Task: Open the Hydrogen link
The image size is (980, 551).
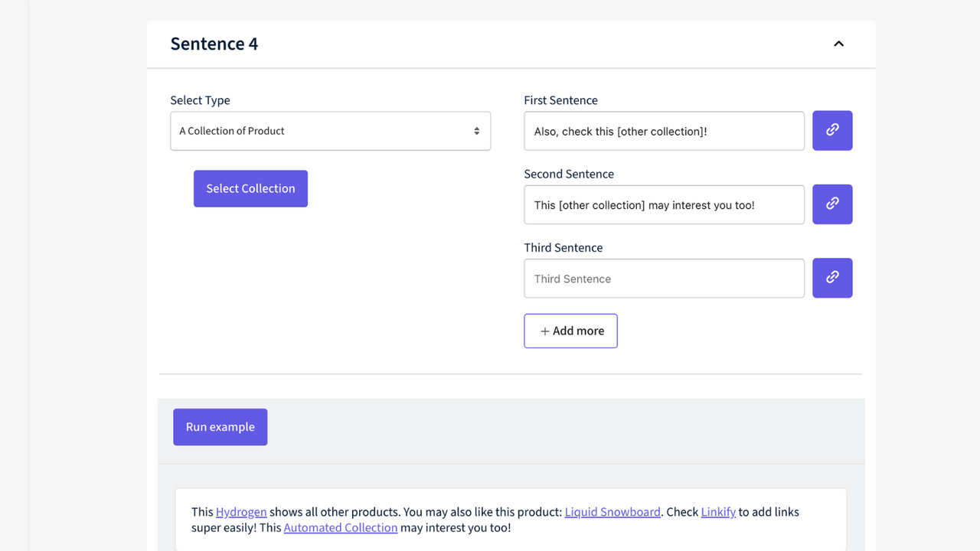Action: click(x=241, y=512)
